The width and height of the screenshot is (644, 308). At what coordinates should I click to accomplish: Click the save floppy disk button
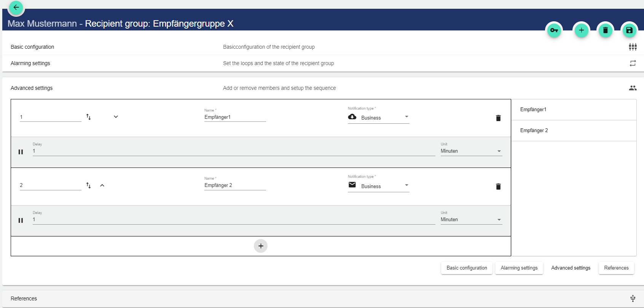629,30
